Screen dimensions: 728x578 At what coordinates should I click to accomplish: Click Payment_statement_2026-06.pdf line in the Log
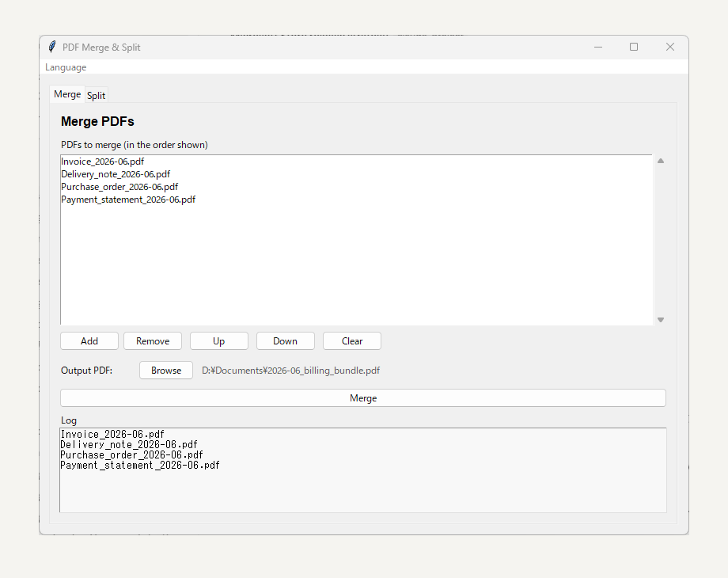pyautogui.click(x=140, y=465)
